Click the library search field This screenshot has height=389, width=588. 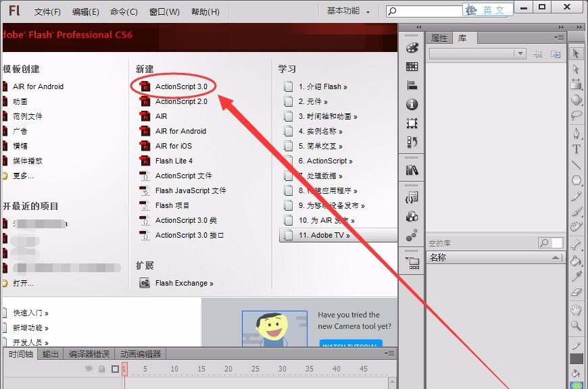[551, 243]
